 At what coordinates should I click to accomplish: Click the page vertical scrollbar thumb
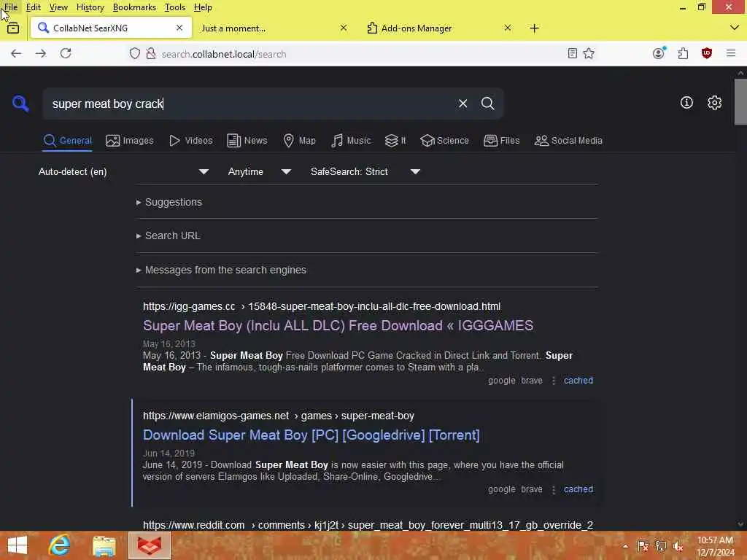coord(740,101)
